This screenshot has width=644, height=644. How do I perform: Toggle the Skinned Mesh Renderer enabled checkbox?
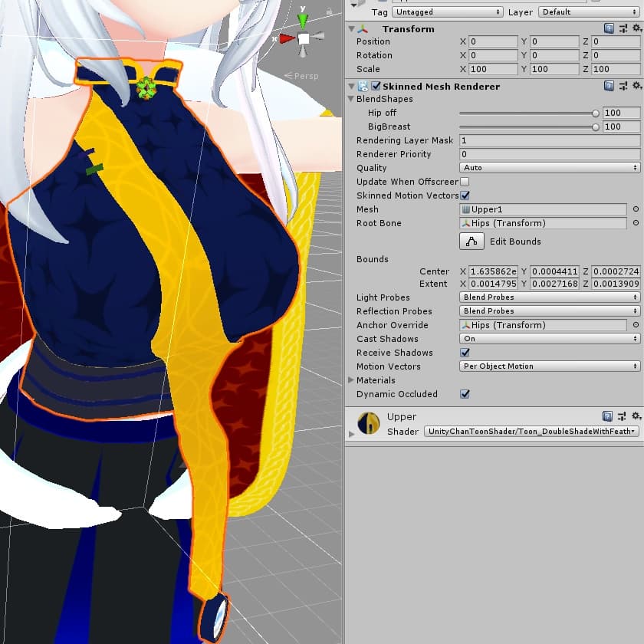point(376,87)
